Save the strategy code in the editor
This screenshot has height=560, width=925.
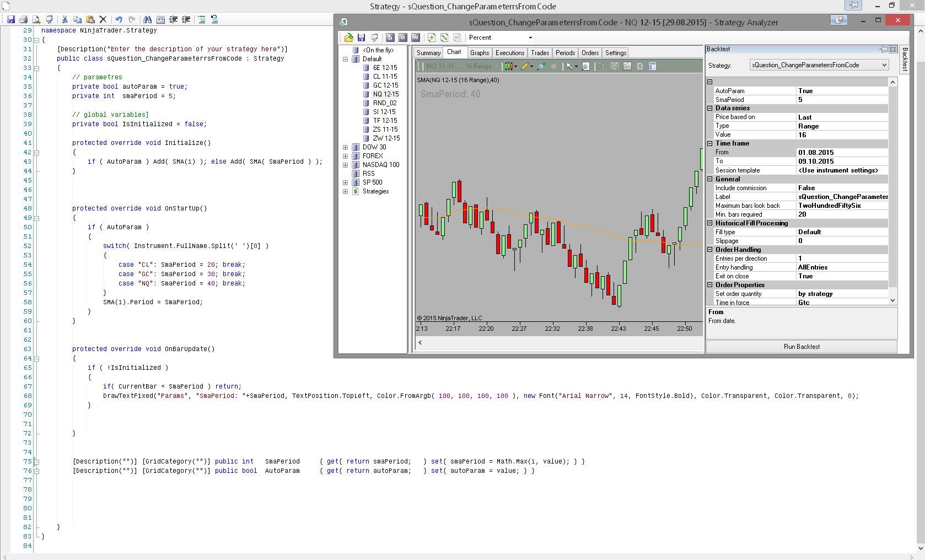[10, 19]
